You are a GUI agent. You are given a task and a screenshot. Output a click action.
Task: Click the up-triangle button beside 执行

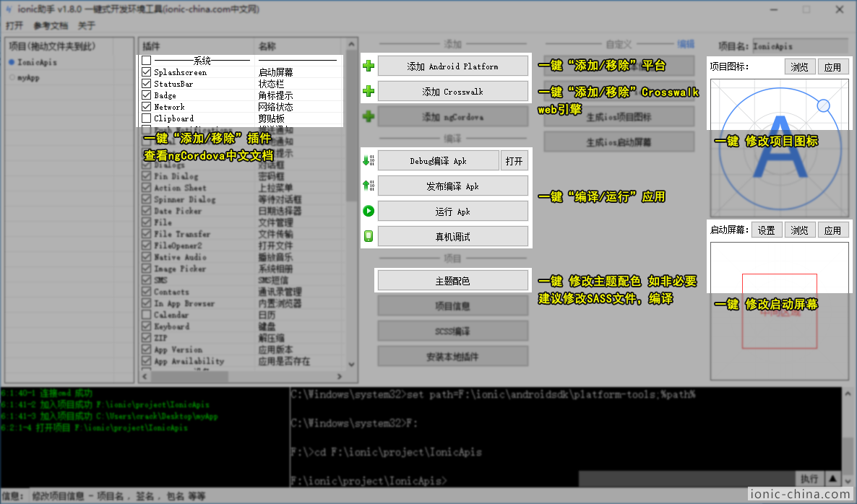832,478
